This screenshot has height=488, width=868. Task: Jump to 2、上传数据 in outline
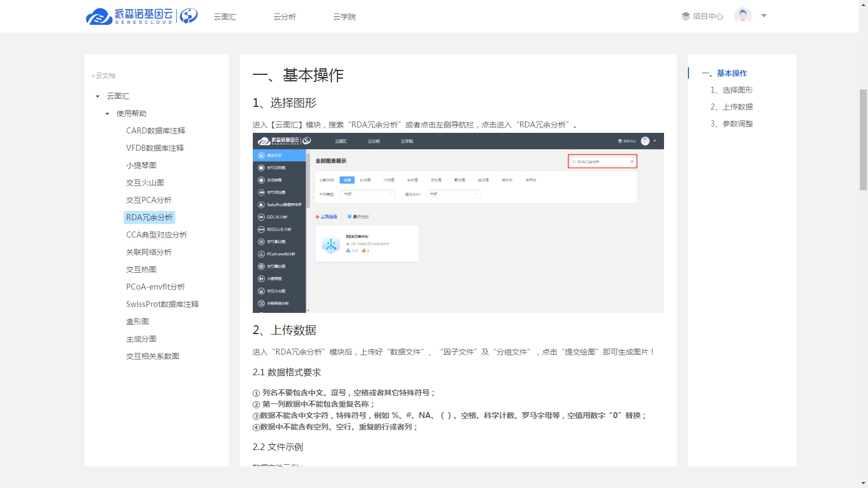(x=732, y=107)
